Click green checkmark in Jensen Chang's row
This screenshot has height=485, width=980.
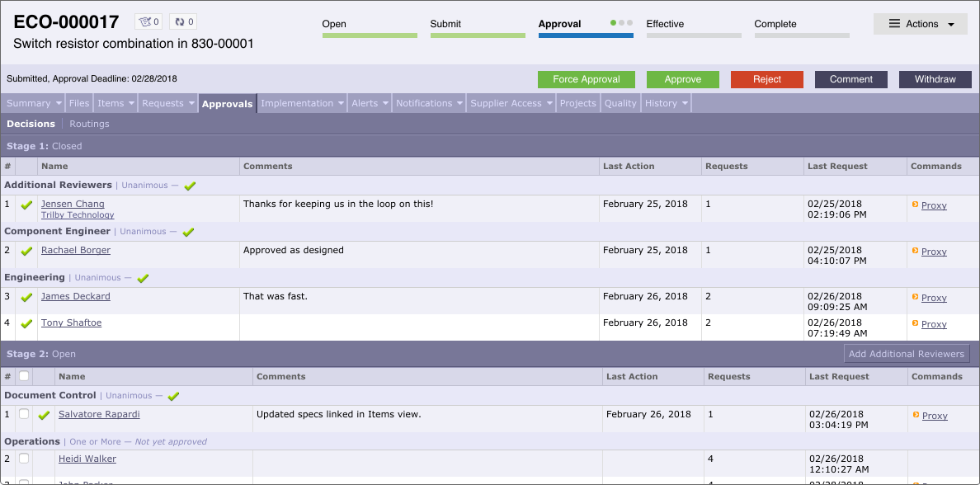point(26,205)
